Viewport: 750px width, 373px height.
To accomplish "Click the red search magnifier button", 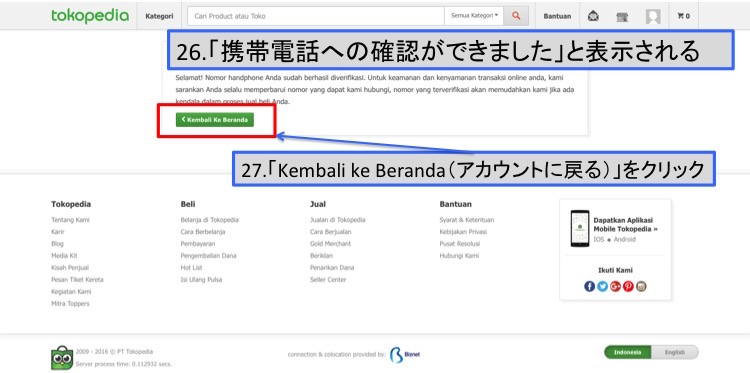I will pyautogui.click(x=516, y=16).
